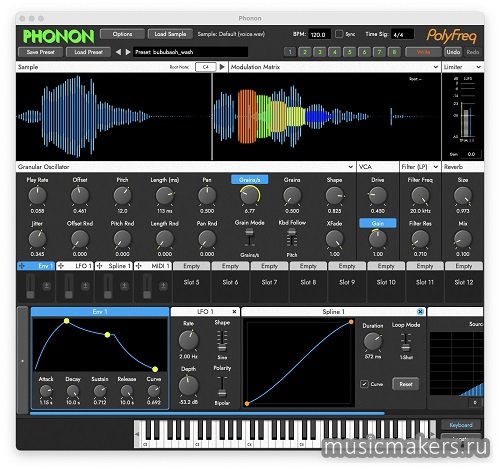Click the Save Preset button

(40, 52)
